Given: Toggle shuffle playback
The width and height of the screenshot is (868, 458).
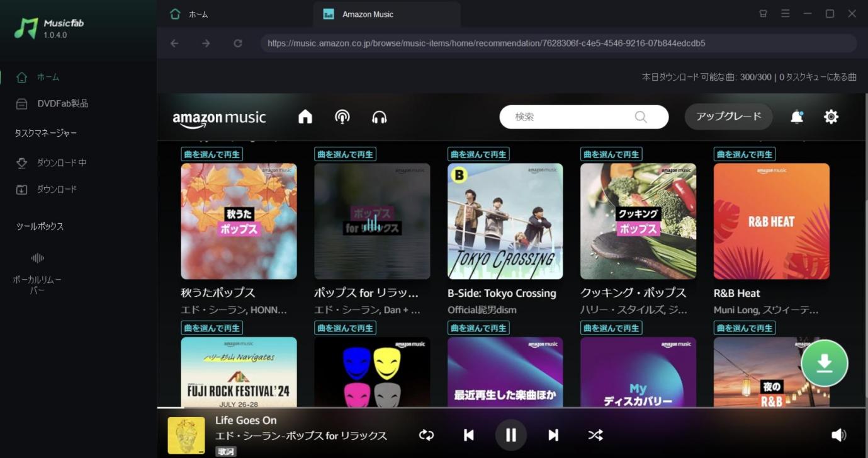Looking at the screenshot, I should point(595,435).
